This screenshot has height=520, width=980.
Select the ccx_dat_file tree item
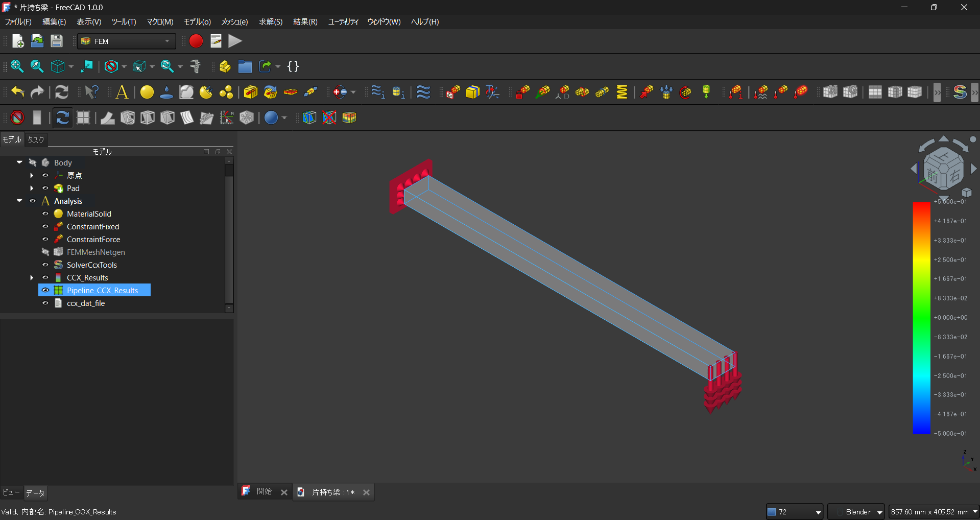pos(86,303)
